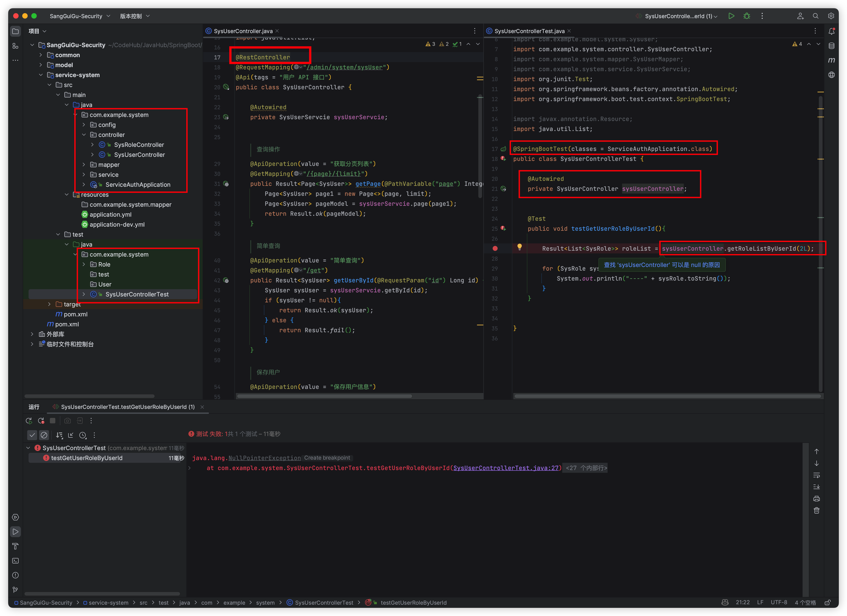This screenshot has width=847, height=616.
Task: Open the Maven tool window icon
Action: click(831, 60)
